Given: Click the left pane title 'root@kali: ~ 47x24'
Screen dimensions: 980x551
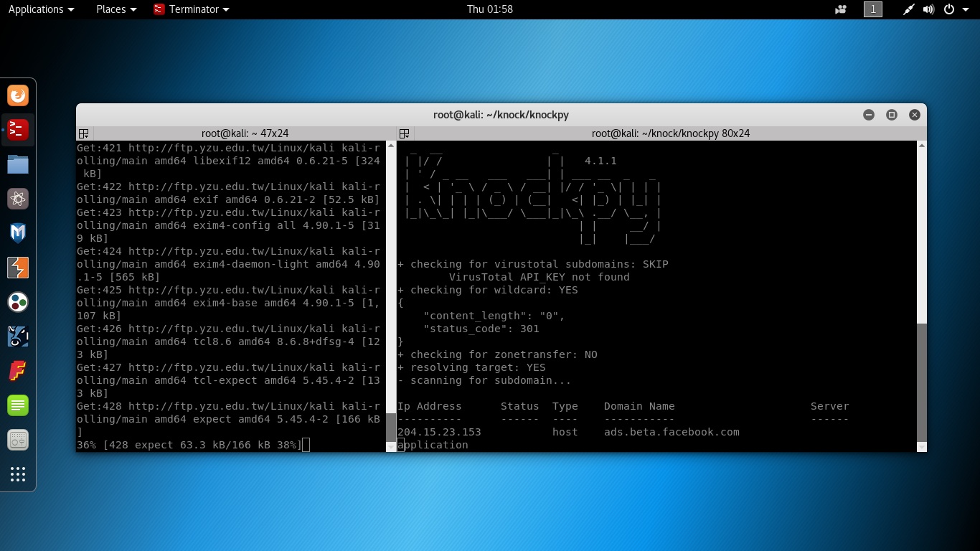Looking at the screenshot, I should [x=245, y=133].
